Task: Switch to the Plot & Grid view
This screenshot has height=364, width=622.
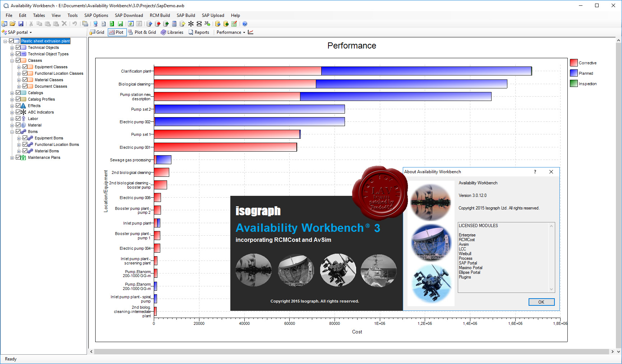Action: click(142, 32)
